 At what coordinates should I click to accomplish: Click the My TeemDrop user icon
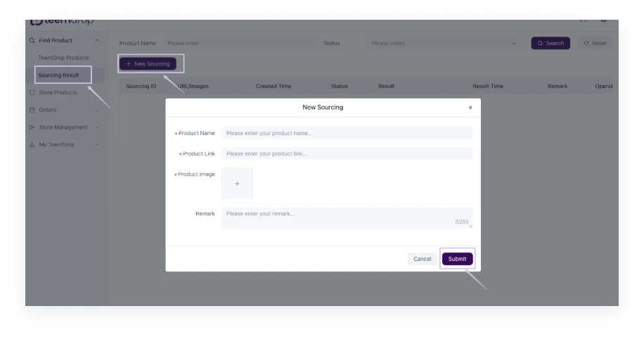coord(32,145)
